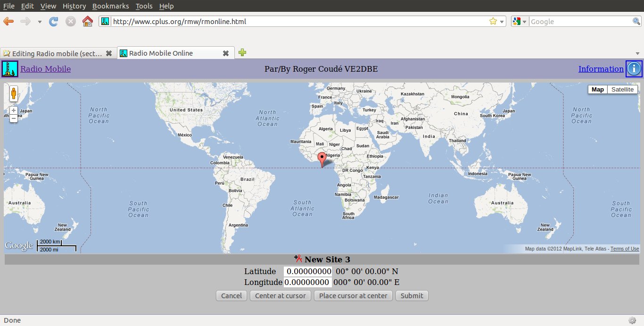Screen dimensions: 644x326
Task: Expand the list all tabs arrow
Action: [637, 53]
